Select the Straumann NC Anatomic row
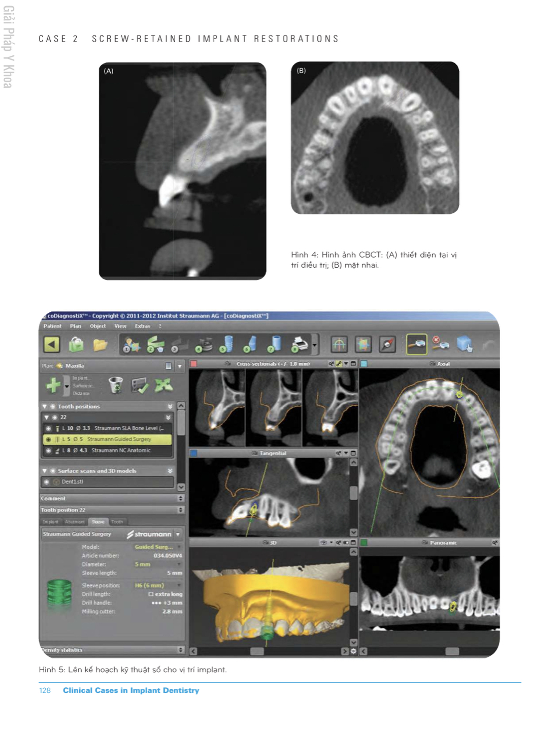Image resolution: width=560 pixels, height=729 pixels. coord(108,451)
